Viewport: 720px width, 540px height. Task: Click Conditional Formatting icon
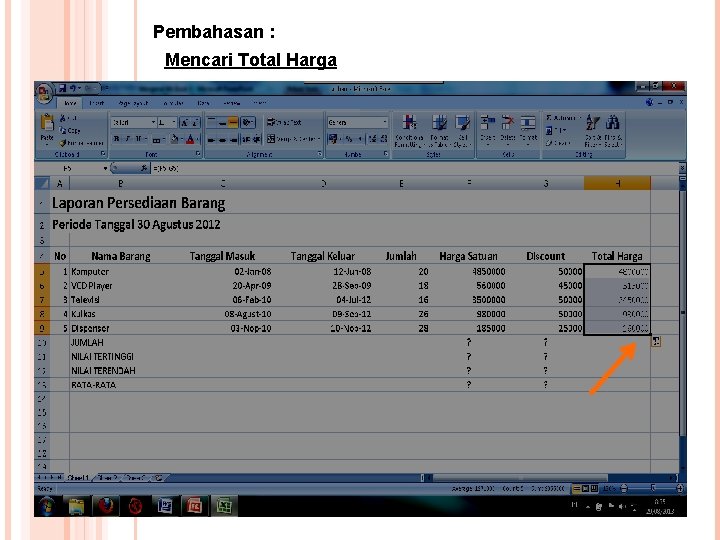coord(409,123)
